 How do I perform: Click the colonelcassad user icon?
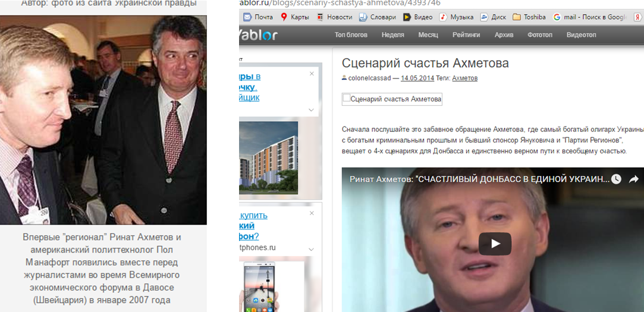pos(344,78)
